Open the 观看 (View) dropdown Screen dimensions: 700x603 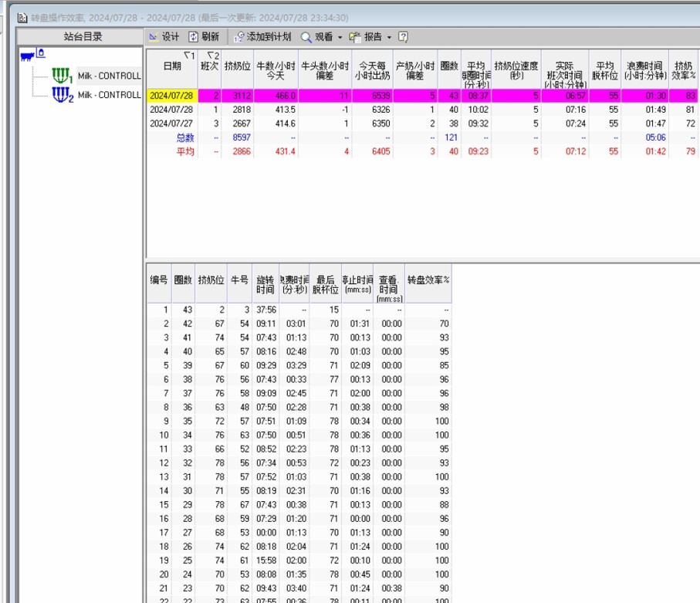pyautogui.click(x=322, y=37)
